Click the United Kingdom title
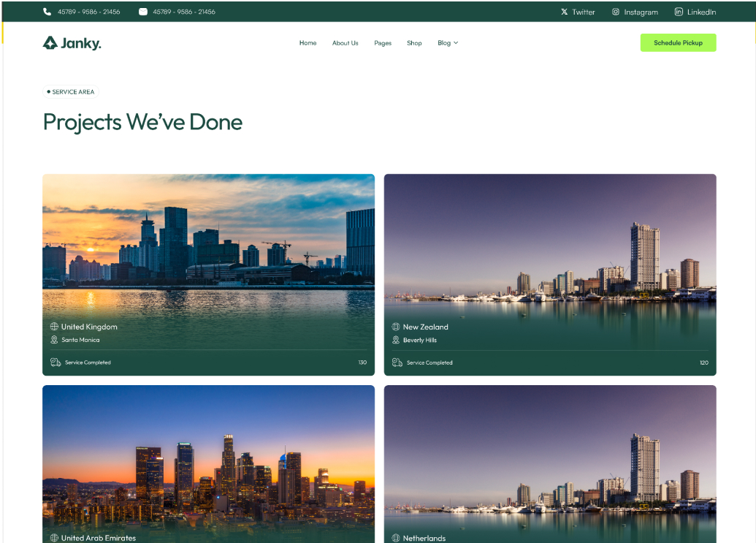The width and height of the screenshot is (756, 543). click(x=89, y=327)
